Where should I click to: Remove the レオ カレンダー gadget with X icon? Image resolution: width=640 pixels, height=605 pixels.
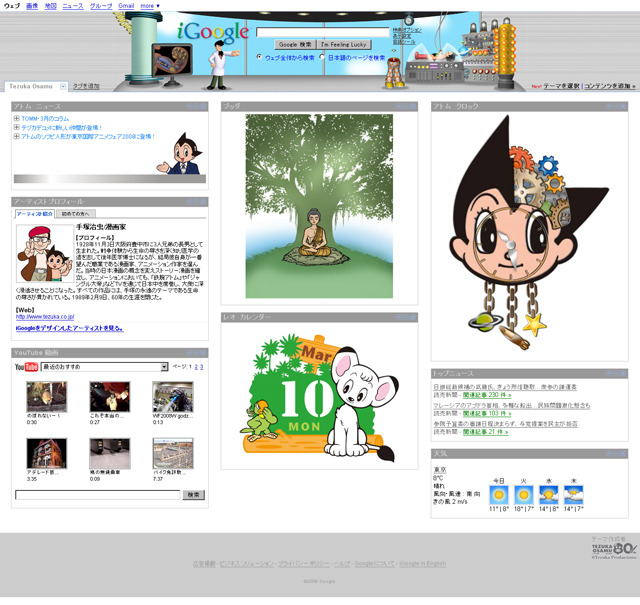point(413,317)
